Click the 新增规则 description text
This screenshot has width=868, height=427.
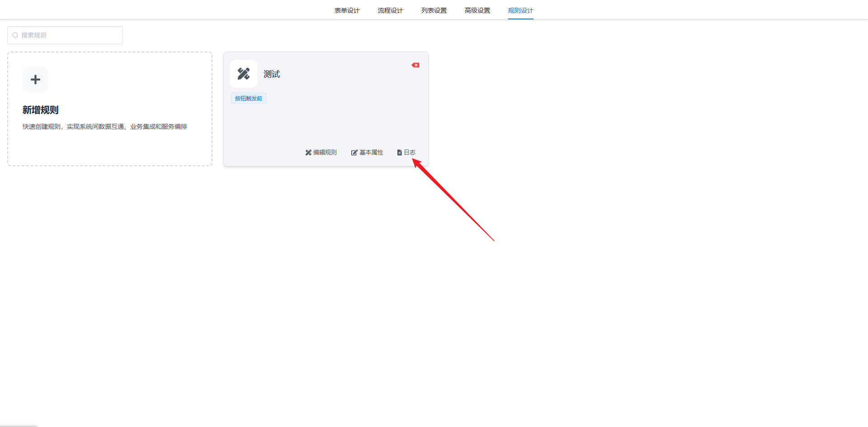click(x=105, y=127)
